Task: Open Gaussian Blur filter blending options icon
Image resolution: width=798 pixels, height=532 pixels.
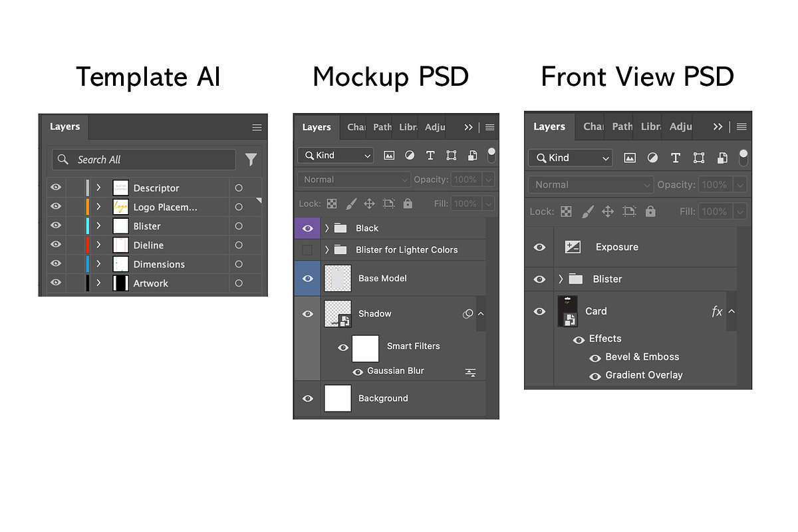Action: (x=470, y=373)
